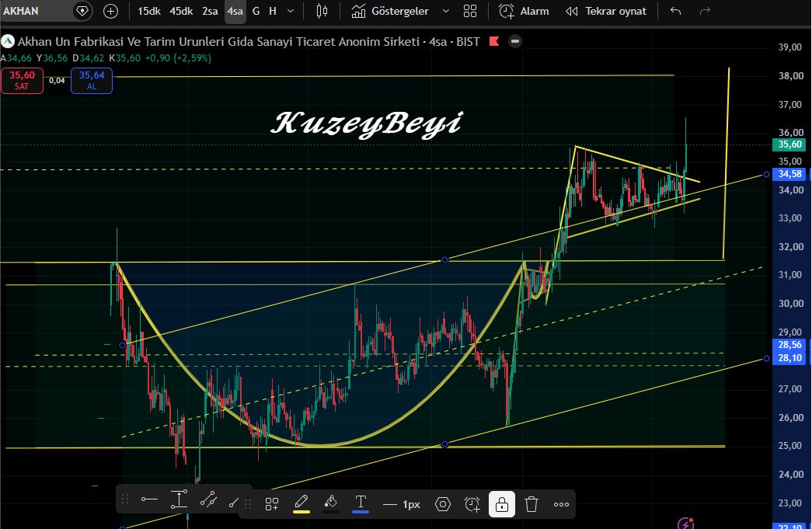The height and width of the screenshot is (529, 812).
Task: Click the 28,56 blue price label
Action: tap(789, 345)
